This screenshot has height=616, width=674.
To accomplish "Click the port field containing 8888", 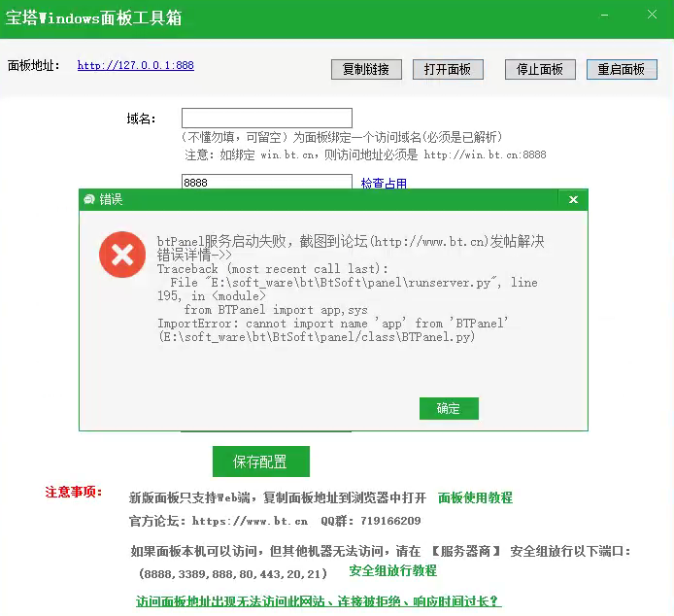I will [x=267, y=182].
